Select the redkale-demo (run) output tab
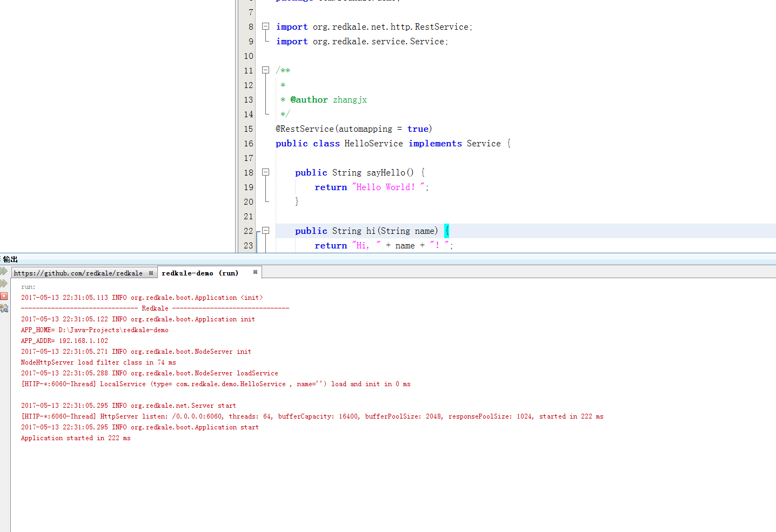Image resolution: width=776 pixels, height=532 pixels. 200,273
